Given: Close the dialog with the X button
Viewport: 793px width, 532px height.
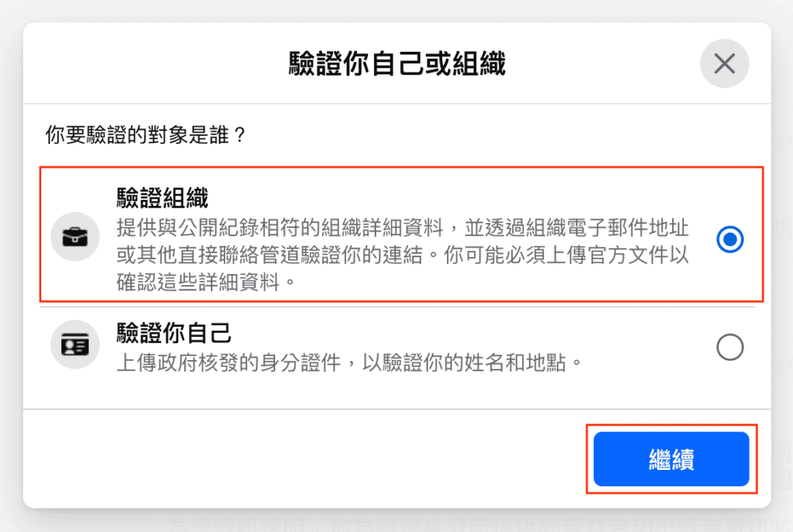Looking at the screenshot, I should pos(724,63).
